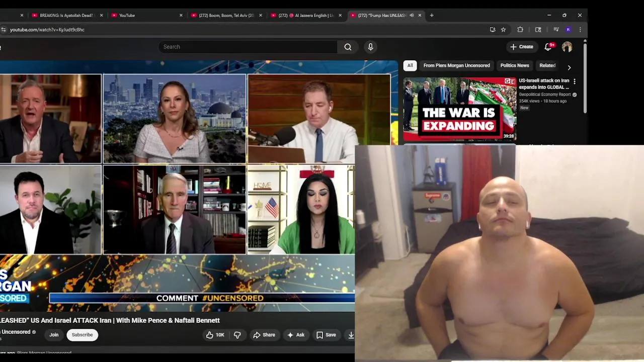Click the install/cast page icon in address bar
Image resolution: width=644 pixels, height=362 pixels.
(x=493, y=30)
